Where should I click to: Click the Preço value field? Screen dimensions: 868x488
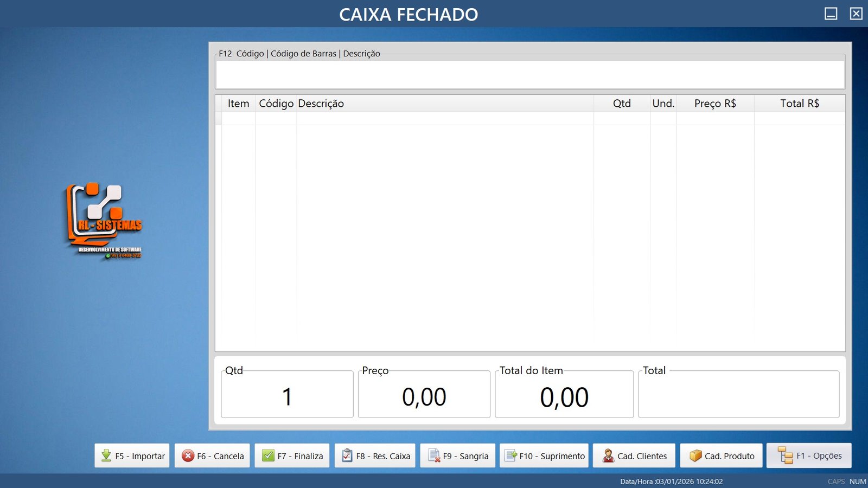424,396
